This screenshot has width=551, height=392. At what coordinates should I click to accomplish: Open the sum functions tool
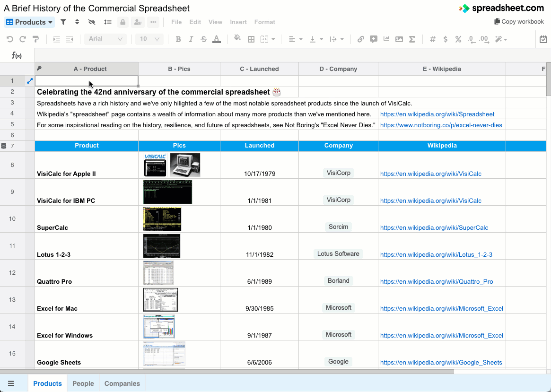[411, 39]
